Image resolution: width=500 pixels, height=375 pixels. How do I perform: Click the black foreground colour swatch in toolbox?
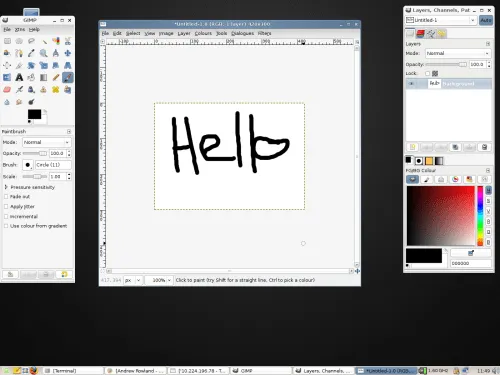[x=34, y=114]
